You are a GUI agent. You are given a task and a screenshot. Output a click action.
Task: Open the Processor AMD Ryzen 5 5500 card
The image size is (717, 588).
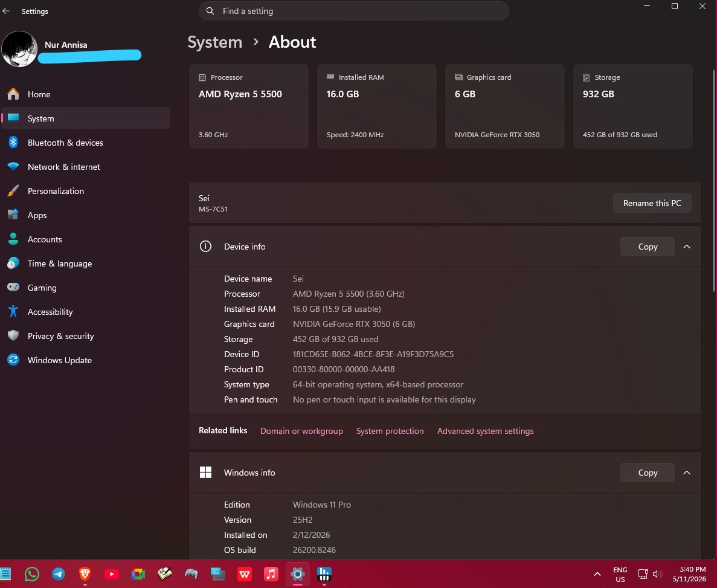click(x=249, y=106)
